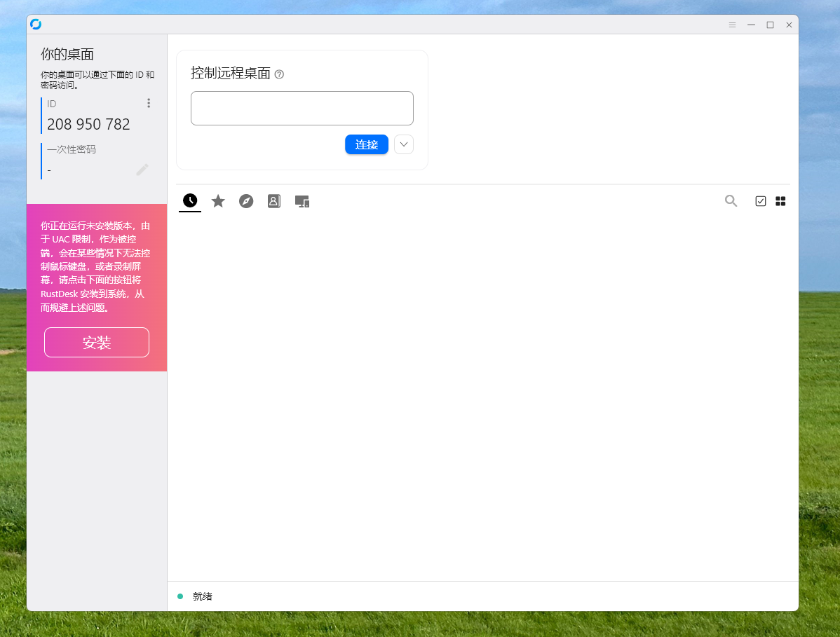Switch to the Recent Sessions clock icon
This screenshot has width=840, height=637.
pos(189,201)
